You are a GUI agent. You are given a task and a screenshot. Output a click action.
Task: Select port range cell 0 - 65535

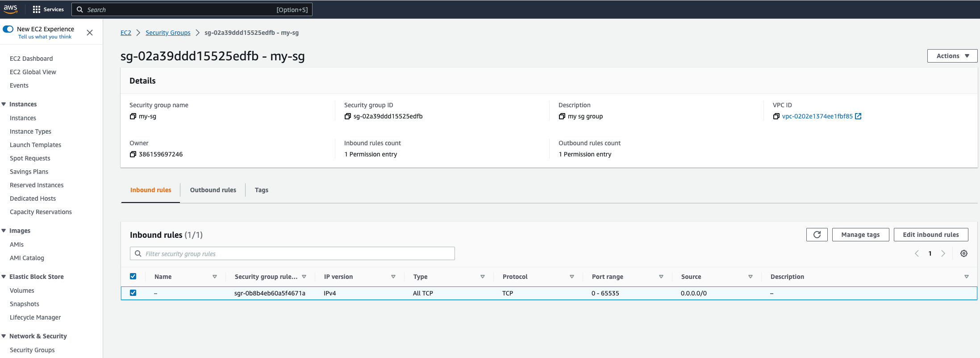tap(605, 293)
